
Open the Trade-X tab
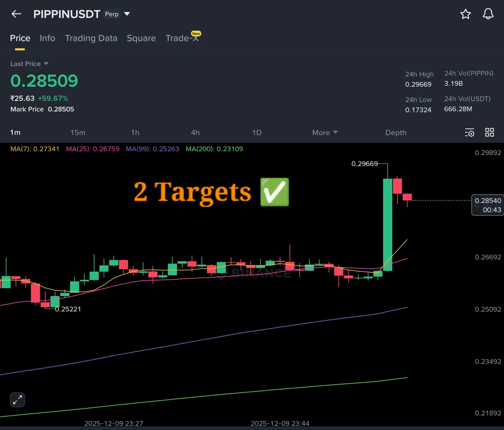[182, 38]
